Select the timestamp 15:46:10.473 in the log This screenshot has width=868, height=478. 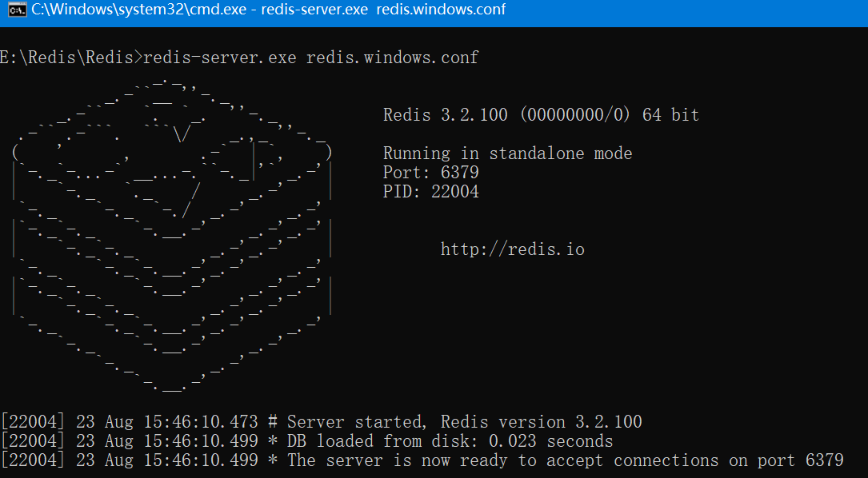click(199, 421)
